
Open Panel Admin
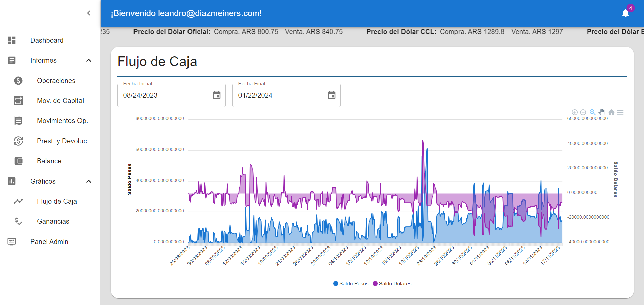50,242
